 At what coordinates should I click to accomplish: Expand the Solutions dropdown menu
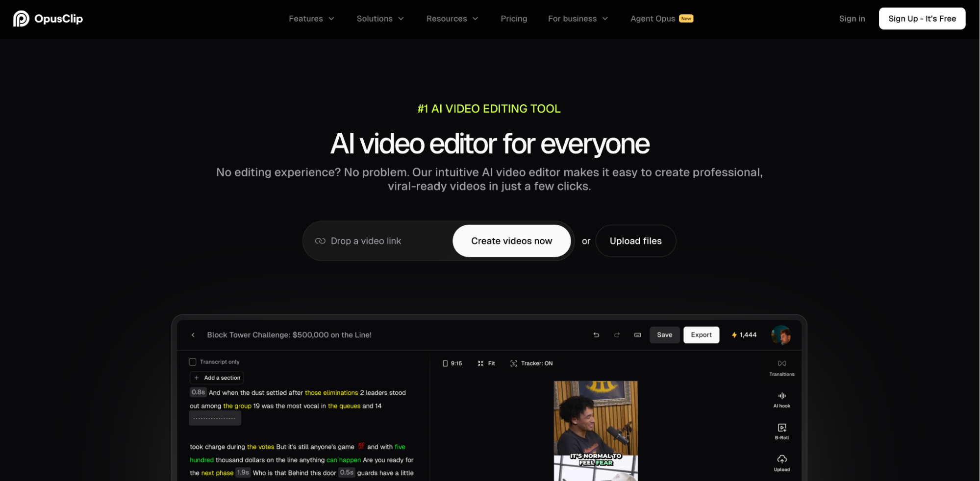[x=380, y=19]
